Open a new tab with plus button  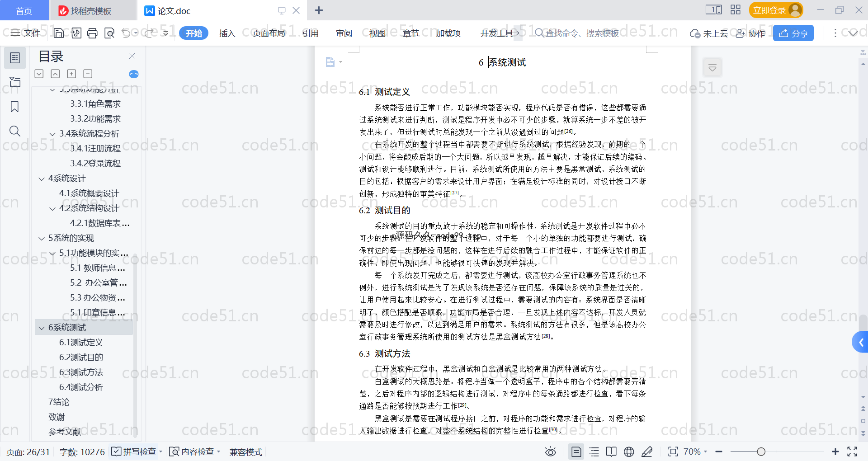pos(319,10)
